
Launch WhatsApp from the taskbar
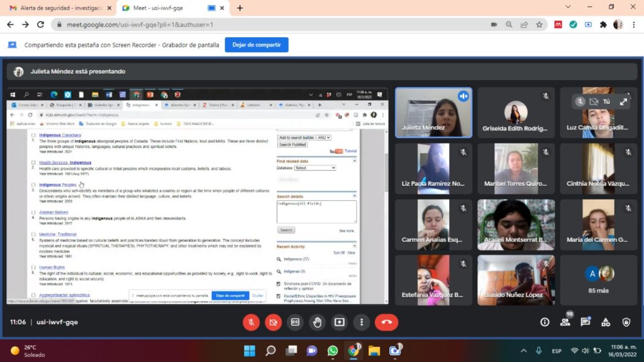333,351
